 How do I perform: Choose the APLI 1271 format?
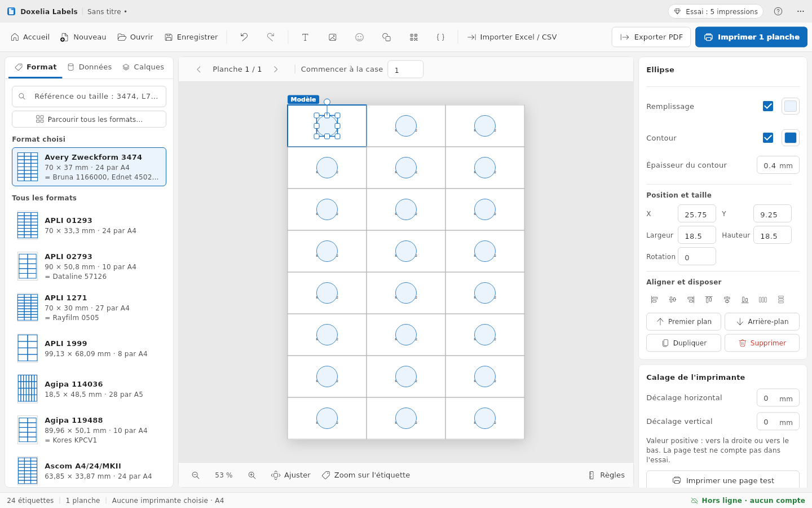89,308
